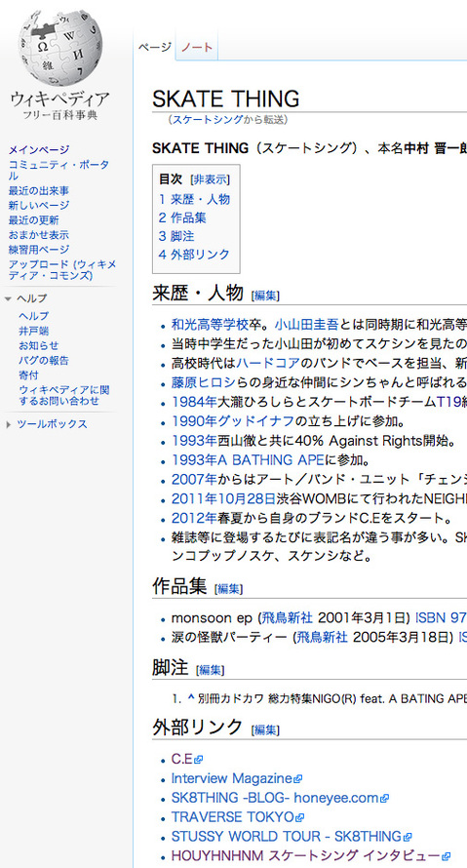Open STUSSY WORLD TOUR - SK8THING link
Image resolution: width=467 pixels, height=868 pixels.
(287, 837)
